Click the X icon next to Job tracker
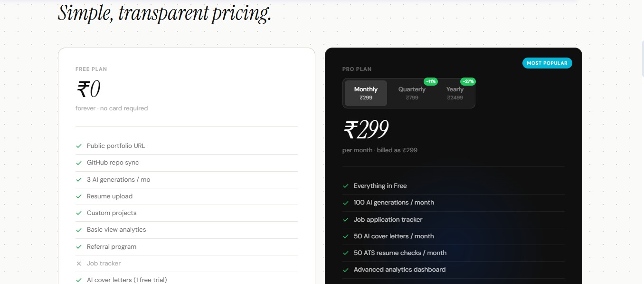 point(79,264)
